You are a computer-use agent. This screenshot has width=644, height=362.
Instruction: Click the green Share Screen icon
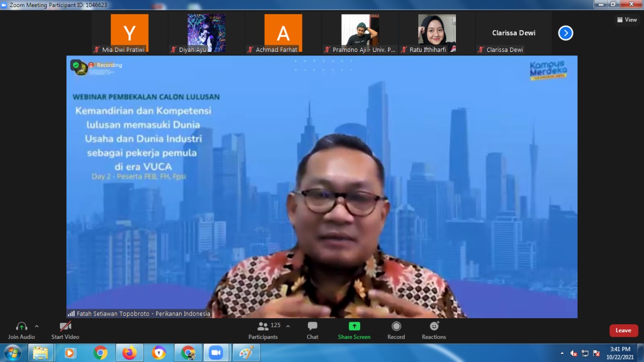pyautogui.click(x=354, y=326)
